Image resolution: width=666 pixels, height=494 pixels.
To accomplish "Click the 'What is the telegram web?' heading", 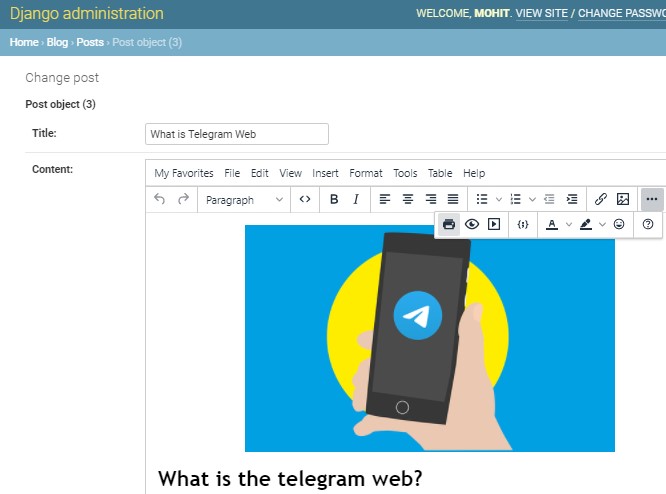I will tap(290, 479).
